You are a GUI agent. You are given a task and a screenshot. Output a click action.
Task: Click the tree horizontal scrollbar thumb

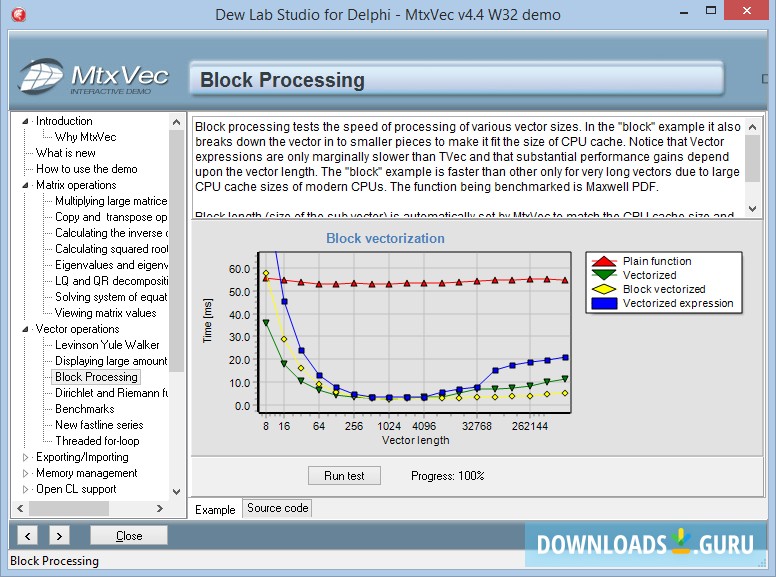(69, 508)
